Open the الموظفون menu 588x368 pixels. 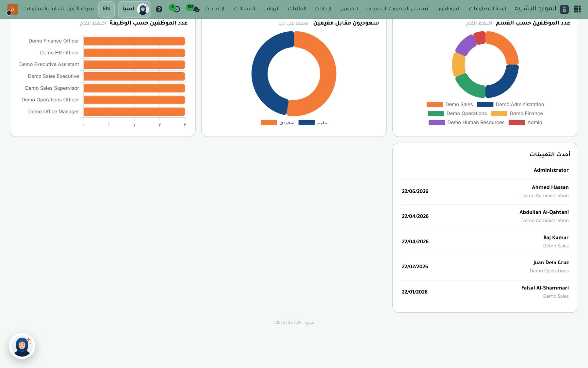coord(449,9)
